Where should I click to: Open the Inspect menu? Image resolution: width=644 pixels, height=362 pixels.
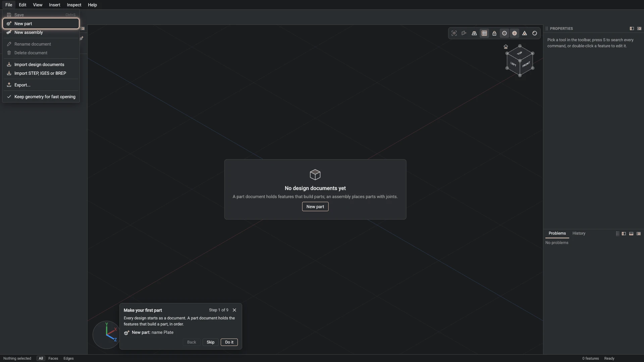(74, 5)
